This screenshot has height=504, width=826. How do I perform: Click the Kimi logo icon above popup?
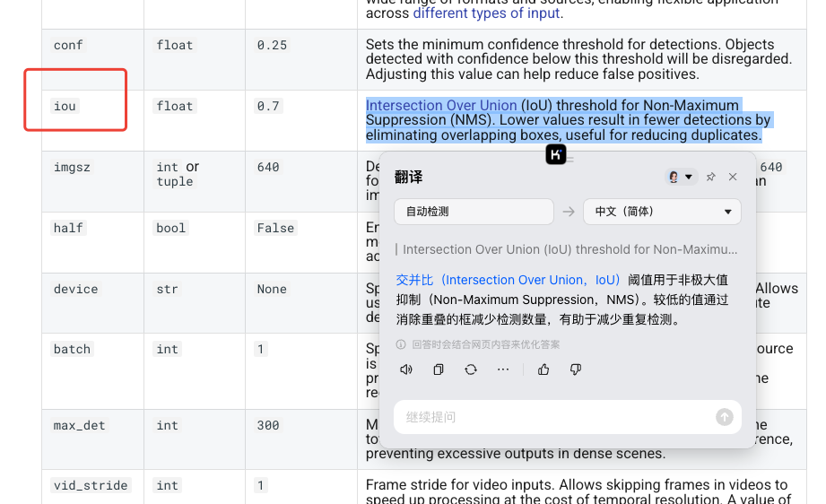click(x=556, y=154)
